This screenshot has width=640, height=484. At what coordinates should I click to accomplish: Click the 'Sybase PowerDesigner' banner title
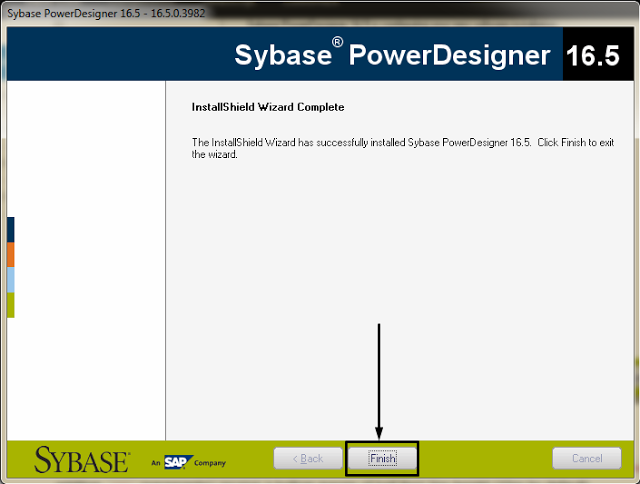(392, 55)
